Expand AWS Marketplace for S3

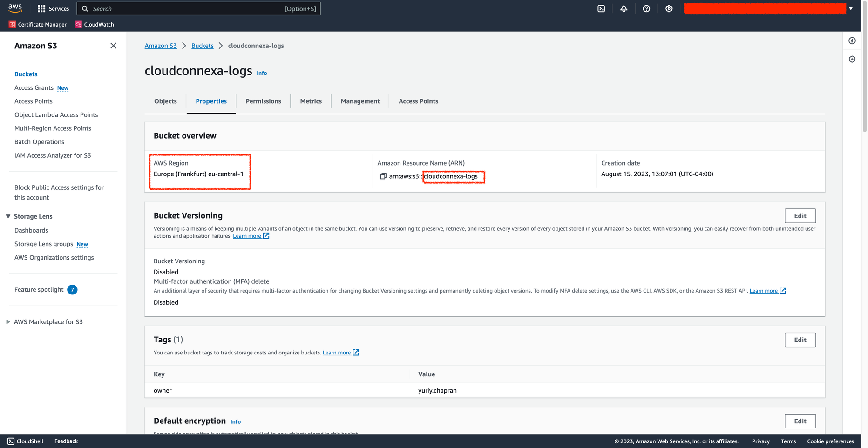point(8,321)
